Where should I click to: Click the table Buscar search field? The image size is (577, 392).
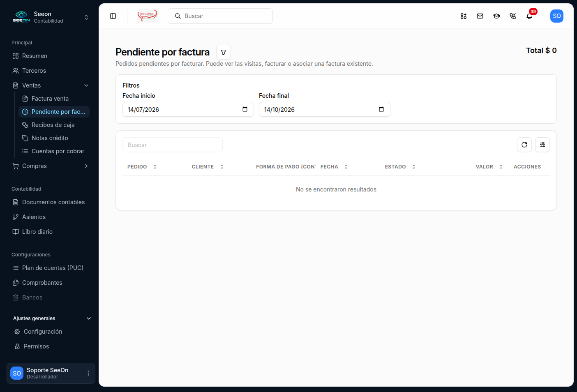173,145
